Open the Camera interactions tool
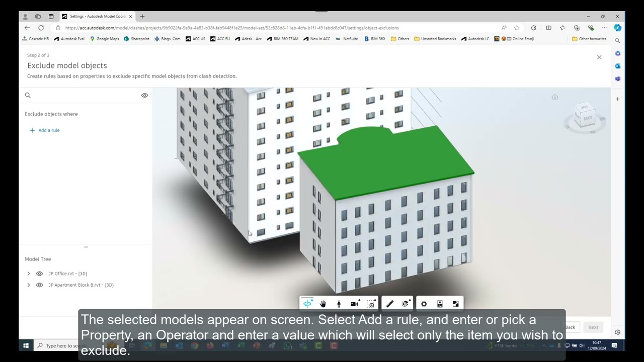The height and width of the screenshot is (362, 644). (355, 304)
